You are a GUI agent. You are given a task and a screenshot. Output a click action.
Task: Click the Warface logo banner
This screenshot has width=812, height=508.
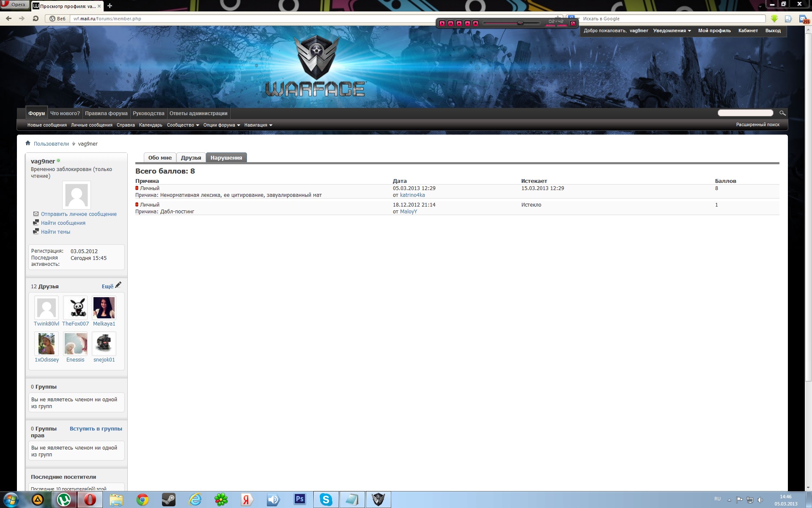click(x=315, y=66)
